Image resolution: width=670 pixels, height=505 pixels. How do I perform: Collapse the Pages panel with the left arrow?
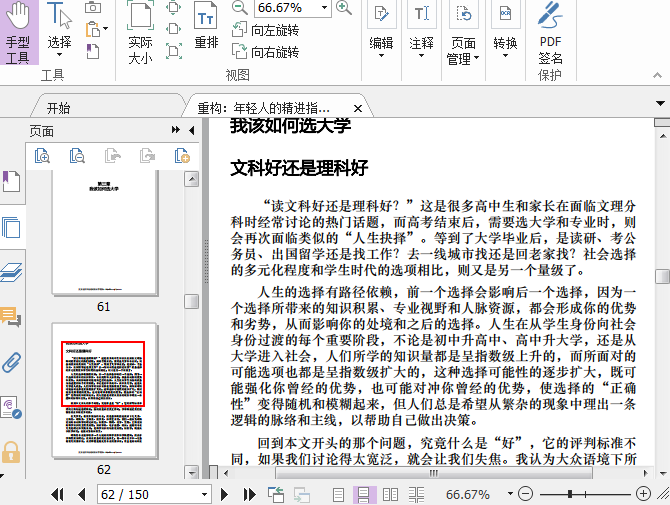192,130
